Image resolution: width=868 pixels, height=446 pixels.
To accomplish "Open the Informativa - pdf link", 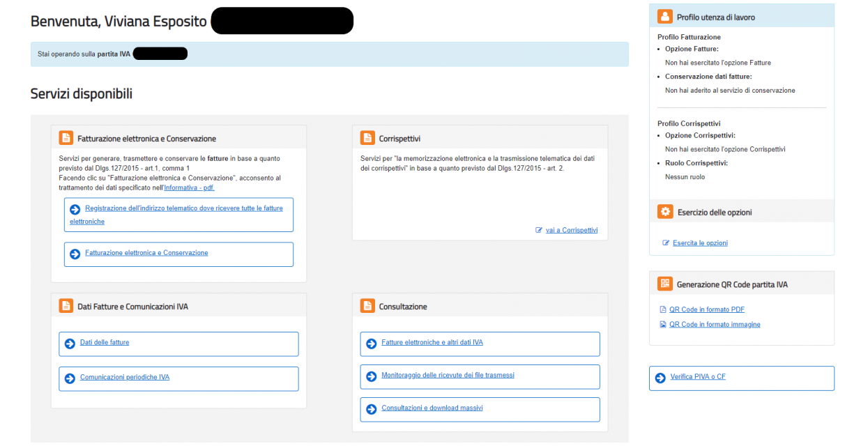I will (x=189, y=188).
